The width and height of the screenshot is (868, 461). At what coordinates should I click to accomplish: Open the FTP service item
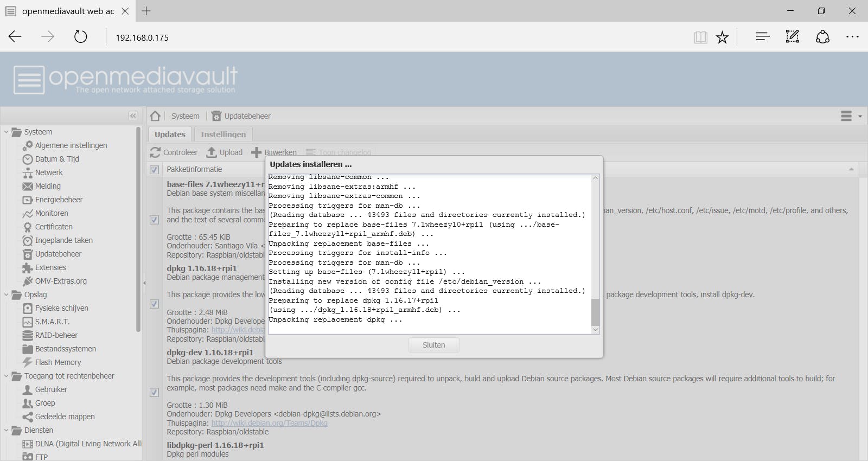[41, 457]
